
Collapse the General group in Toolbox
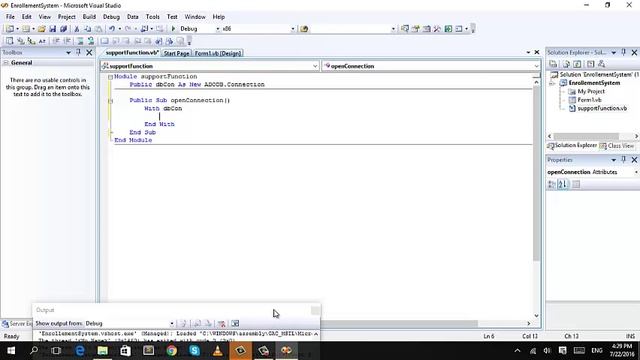[6, 63]
